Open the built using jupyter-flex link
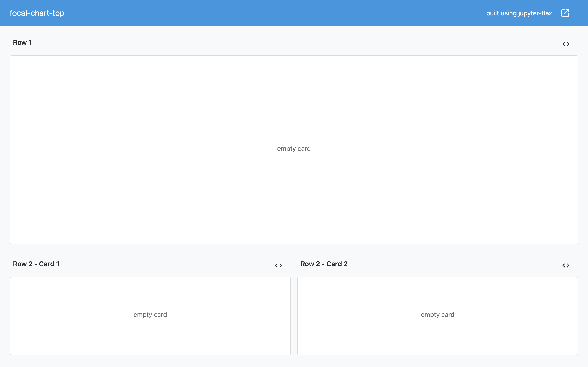This screenshot has height=367, width=588. pos(519,13)
